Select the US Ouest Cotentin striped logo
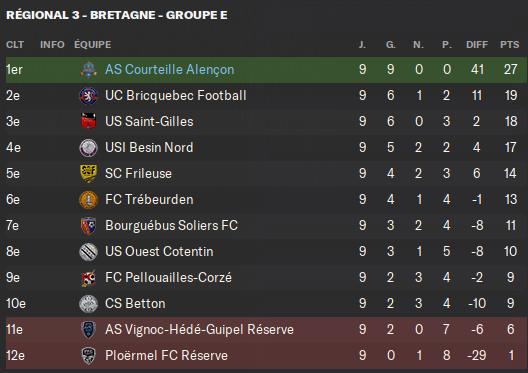Viewport: 528px width, 373px height. 89,252
